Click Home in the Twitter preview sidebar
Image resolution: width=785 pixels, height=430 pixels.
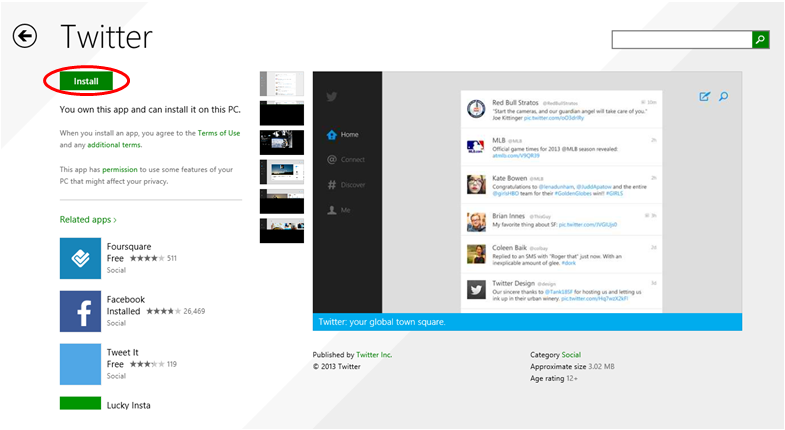tap(342, 135)
